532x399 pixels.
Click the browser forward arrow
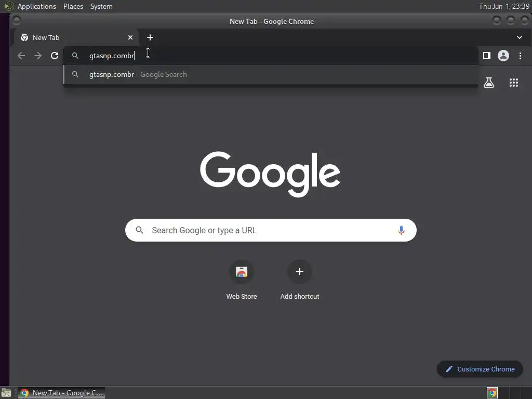tap(37, 56)
